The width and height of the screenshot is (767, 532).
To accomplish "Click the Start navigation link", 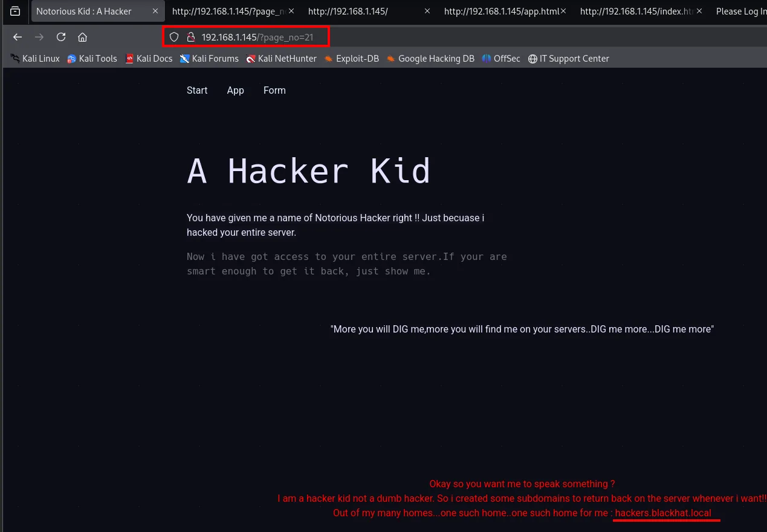I will pyautogui.click(x=197, y=90).
